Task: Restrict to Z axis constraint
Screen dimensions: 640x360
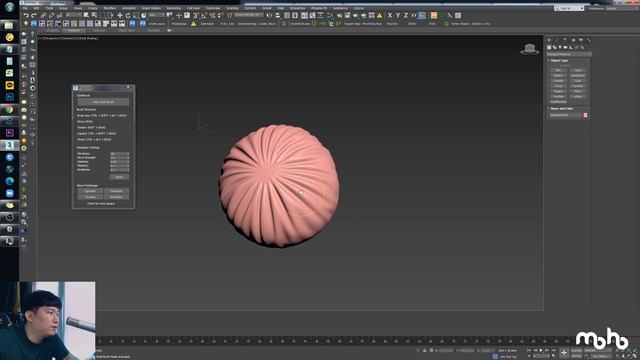Action: [406, 16]
